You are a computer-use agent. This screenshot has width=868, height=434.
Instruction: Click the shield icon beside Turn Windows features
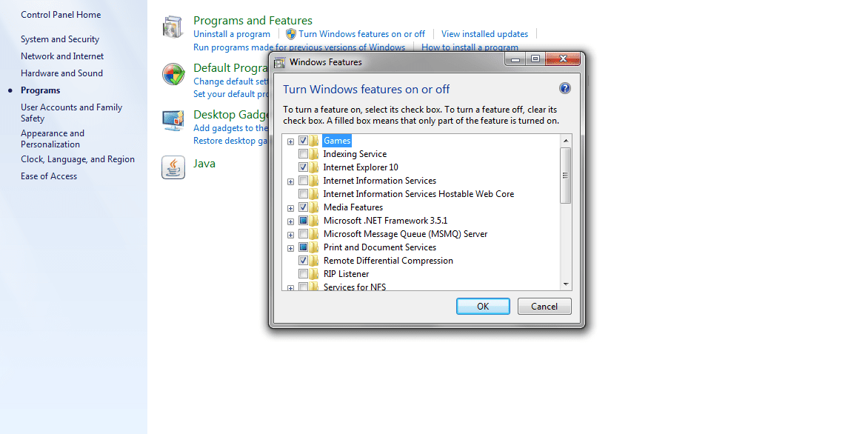(x=291, y=34)
